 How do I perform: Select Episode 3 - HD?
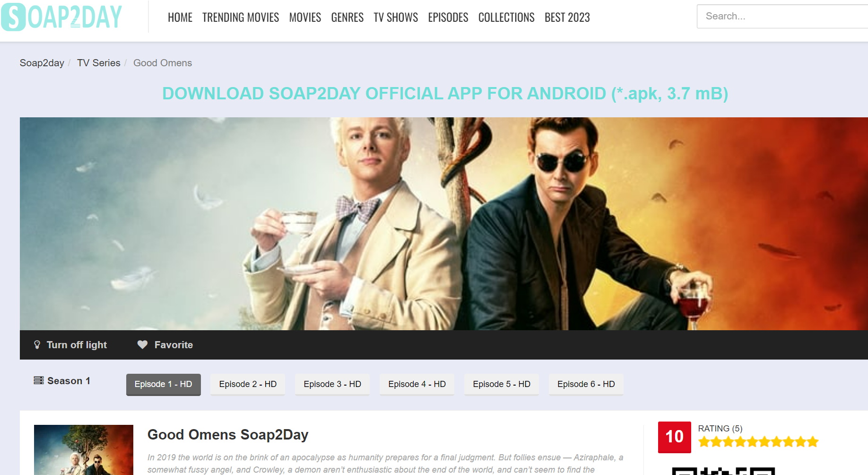click(x=332, y=384)
